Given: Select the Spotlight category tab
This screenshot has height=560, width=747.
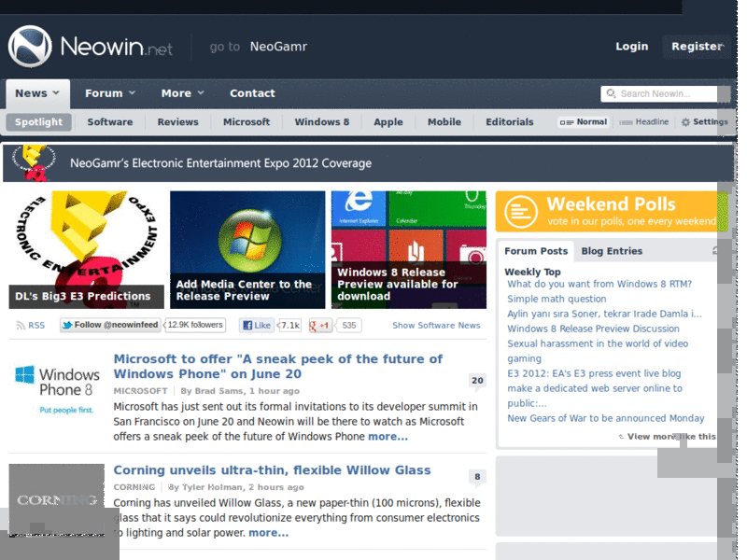Looking at the screenshot, I should 38,122.
